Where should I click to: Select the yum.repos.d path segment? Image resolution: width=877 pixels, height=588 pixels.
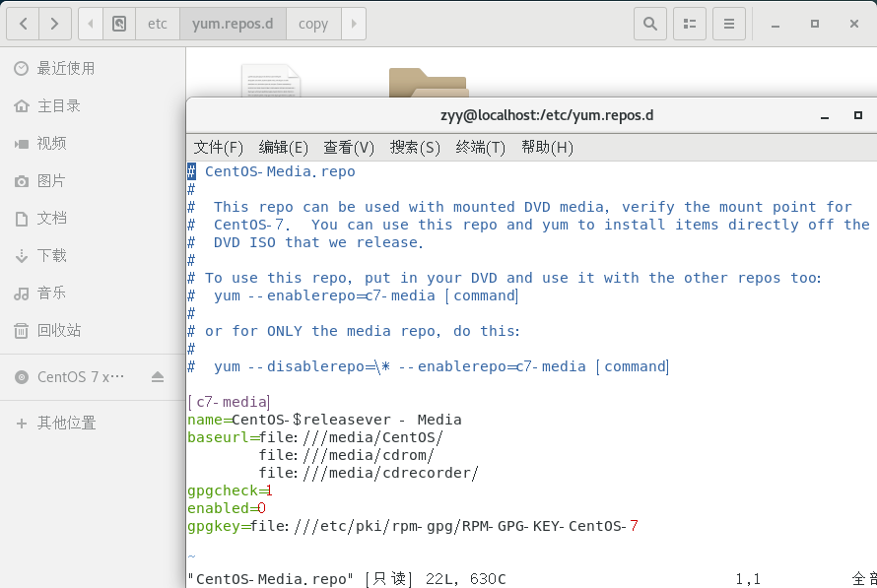click(233, 24)
